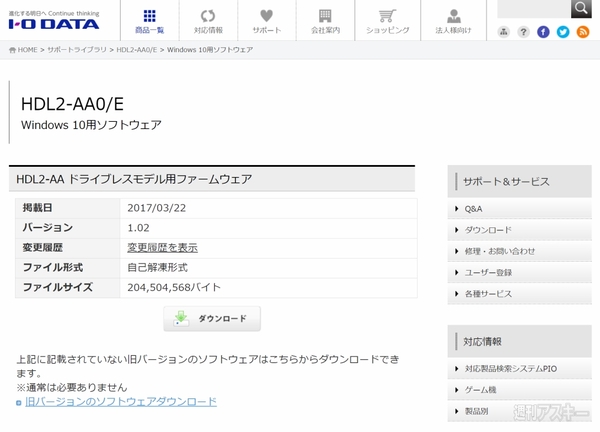This screenshot has height=432, width=600.
Task: Open 修理・お問い合わせ sidebar link
Action: tap(520, 251)
